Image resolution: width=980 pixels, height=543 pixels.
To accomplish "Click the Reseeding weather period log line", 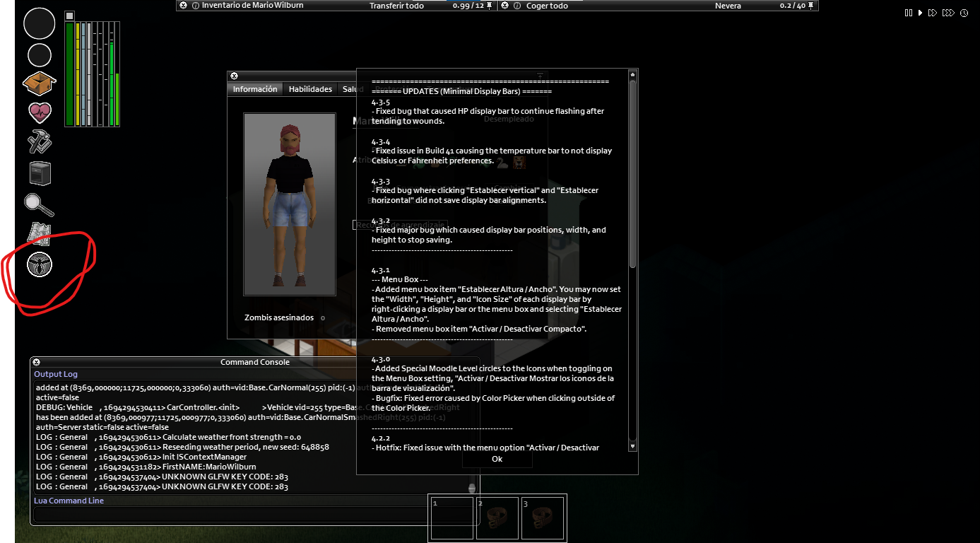I will pyautogui.click(x=182, y=447).
